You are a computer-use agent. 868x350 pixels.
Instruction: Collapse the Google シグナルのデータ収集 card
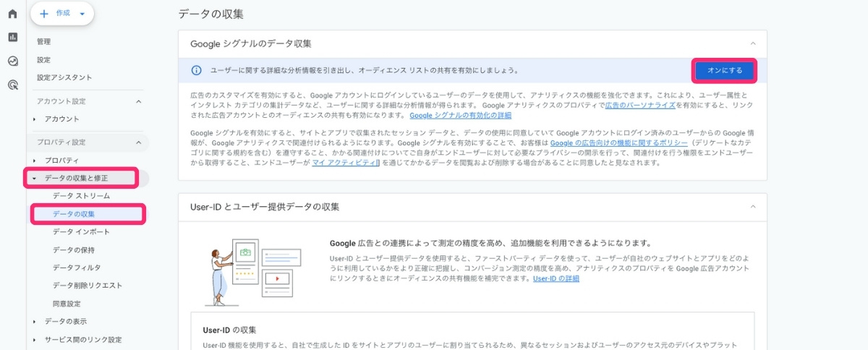[753, 43]
